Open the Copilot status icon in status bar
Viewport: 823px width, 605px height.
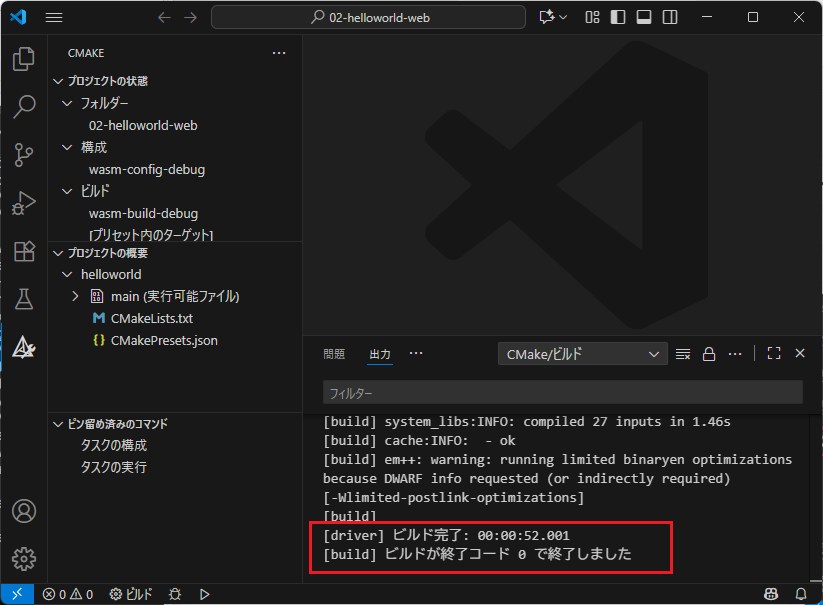(771, 594)
